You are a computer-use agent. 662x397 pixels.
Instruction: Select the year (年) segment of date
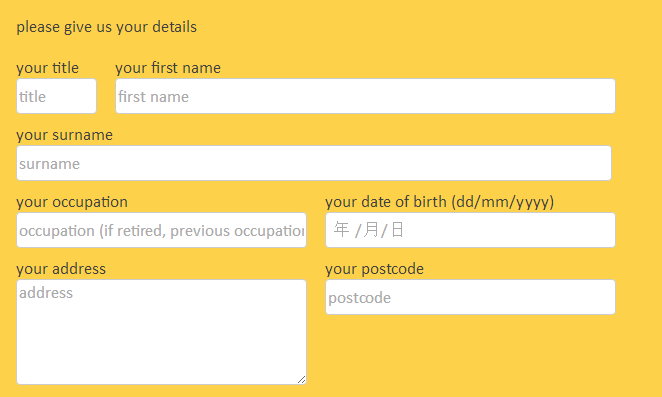point(341,230)
